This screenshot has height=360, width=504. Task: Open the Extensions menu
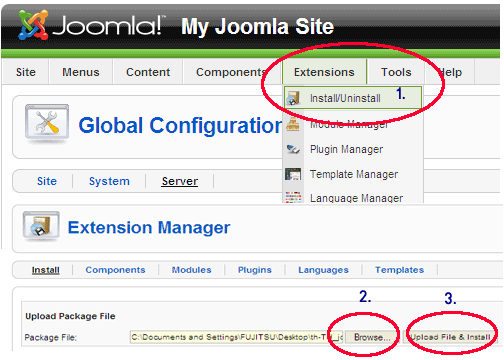point(324,72)
